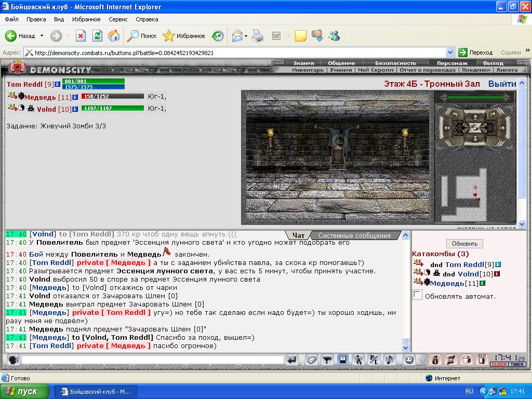
Task: Open Вид menu
Action: tap(59, 19)
